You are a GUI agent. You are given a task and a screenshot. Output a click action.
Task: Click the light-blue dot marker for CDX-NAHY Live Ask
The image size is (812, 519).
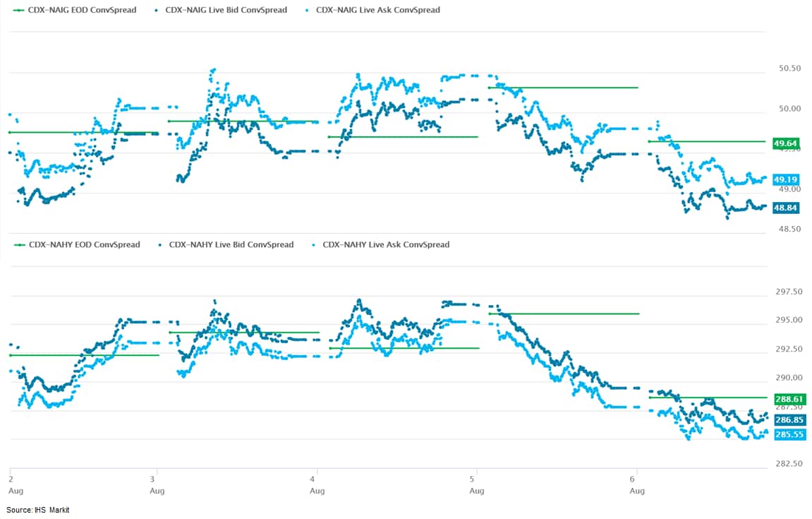pos(311,245)
